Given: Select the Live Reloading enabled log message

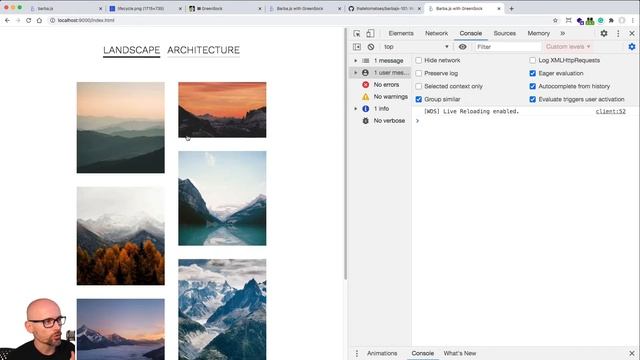Looking at the screenshot, I should pos(471,111).
